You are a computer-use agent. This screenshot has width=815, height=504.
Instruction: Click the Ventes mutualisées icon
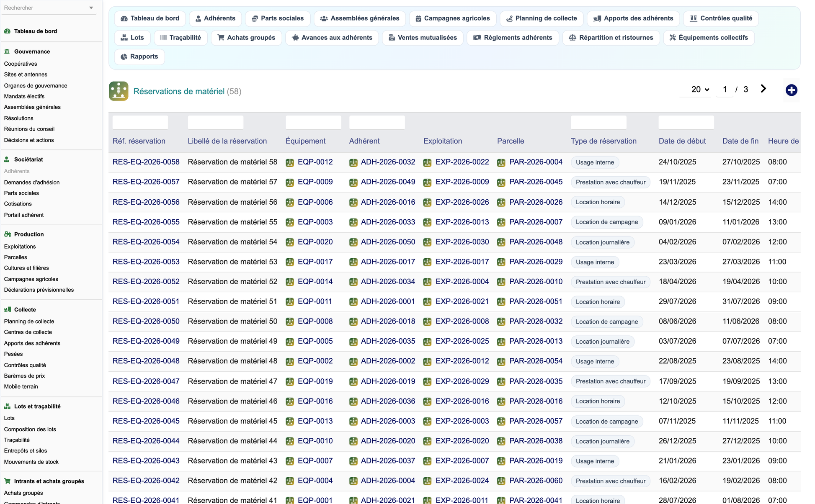(392, 38)
